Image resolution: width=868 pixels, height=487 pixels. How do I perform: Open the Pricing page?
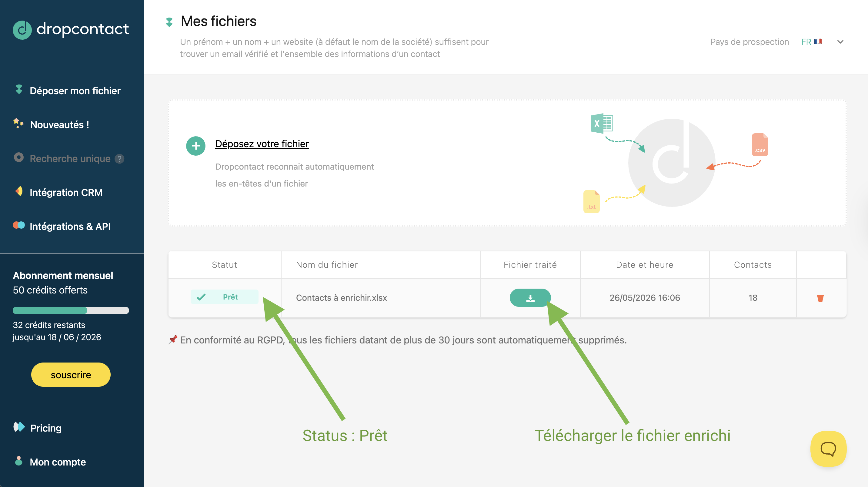point(46,428)
